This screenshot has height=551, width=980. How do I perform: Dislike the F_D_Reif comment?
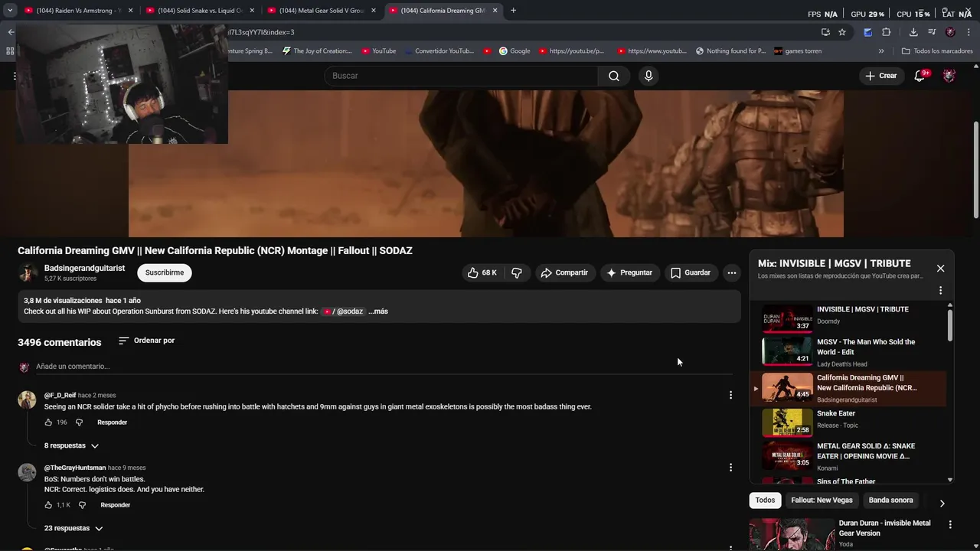[79, 422]
